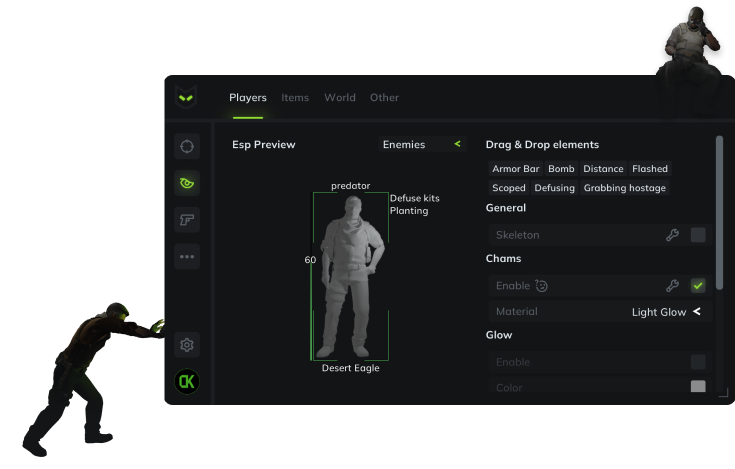Screen dimensions: 735x469
Task: Click the window resize grip icon
Action: click(x=723, y=393)
